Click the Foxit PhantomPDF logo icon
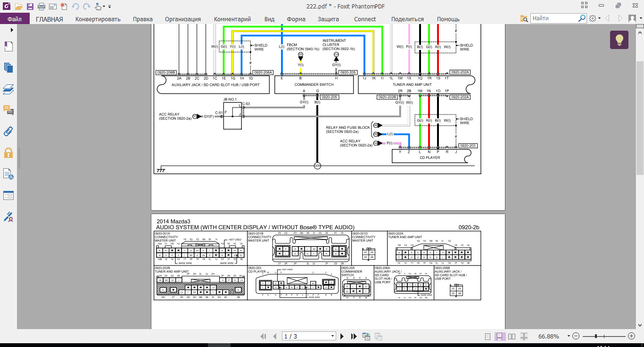This screenshot has width=644, height=347. click(x=6, y=7)
